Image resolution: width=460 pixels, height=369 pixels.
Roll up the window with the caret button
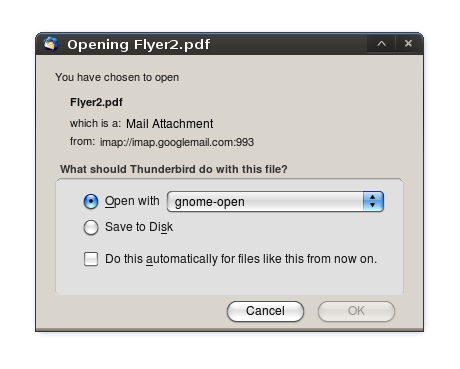[381, 44]
